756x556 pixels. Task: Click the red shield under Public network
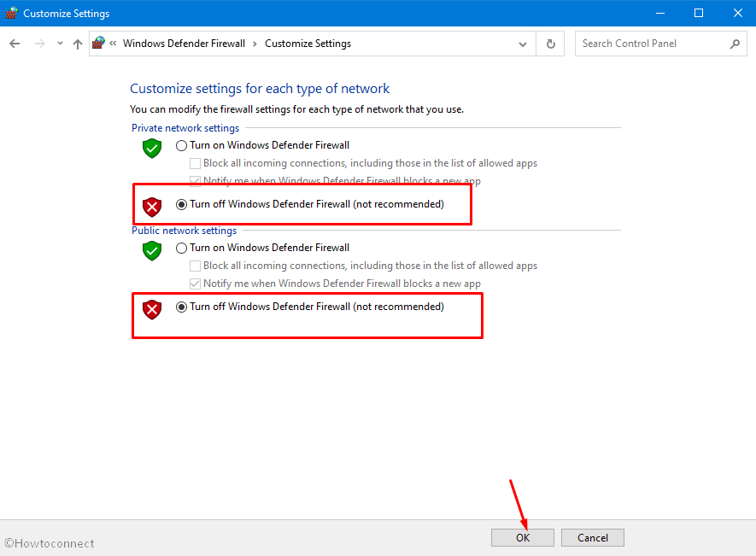152,309
